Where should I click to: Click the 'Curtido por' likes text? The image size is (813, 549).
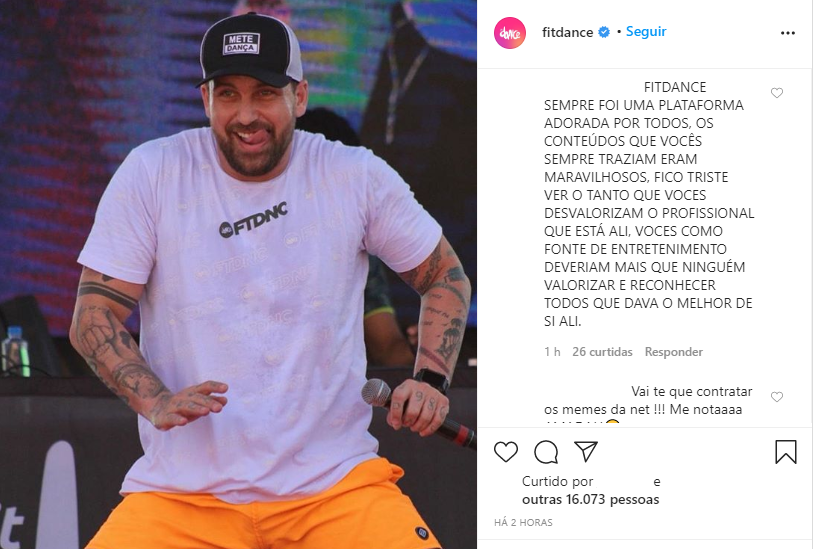[557, 482]
